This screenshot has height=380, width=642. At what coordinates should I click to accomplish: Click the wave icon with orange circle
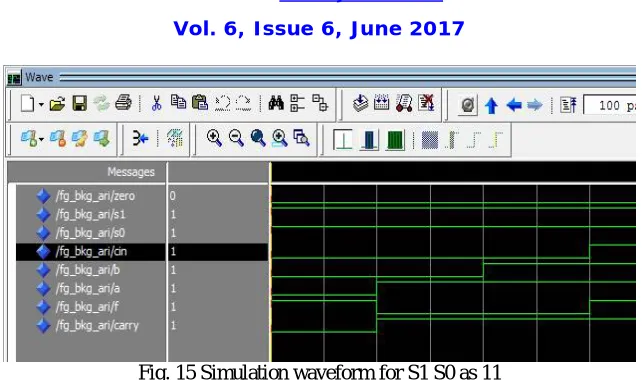[x=58, y=138]
